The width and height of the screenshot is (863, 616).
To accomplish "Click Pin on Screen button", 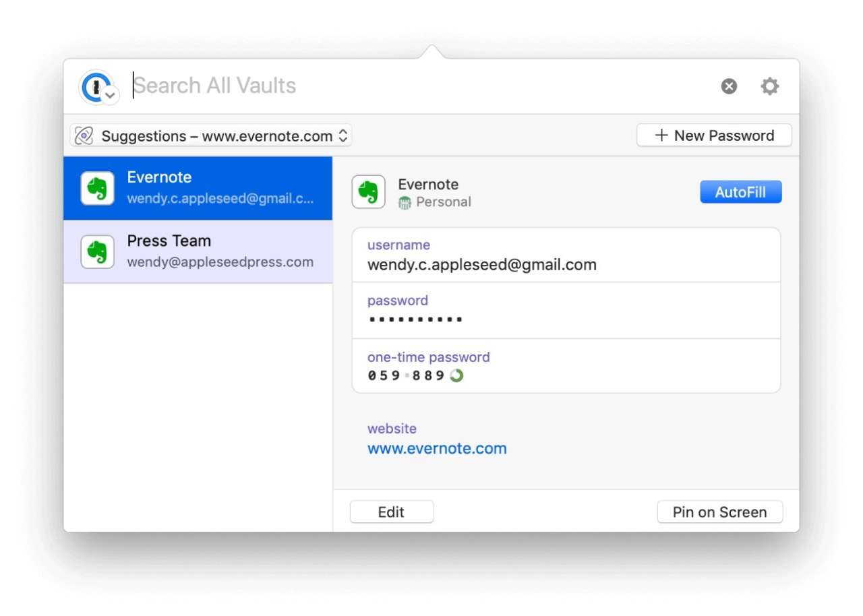I will click(x=719, y=512).
